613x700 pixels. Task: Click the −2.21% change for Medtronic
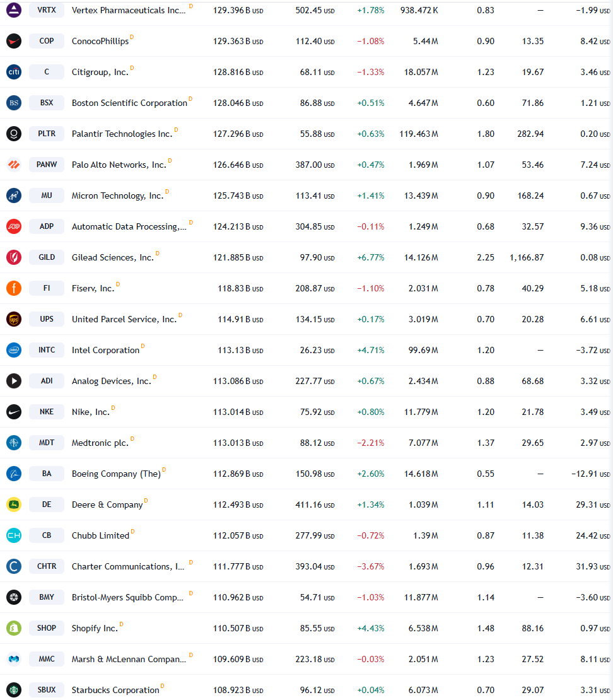pyautogui.click(x=371, y=443)
